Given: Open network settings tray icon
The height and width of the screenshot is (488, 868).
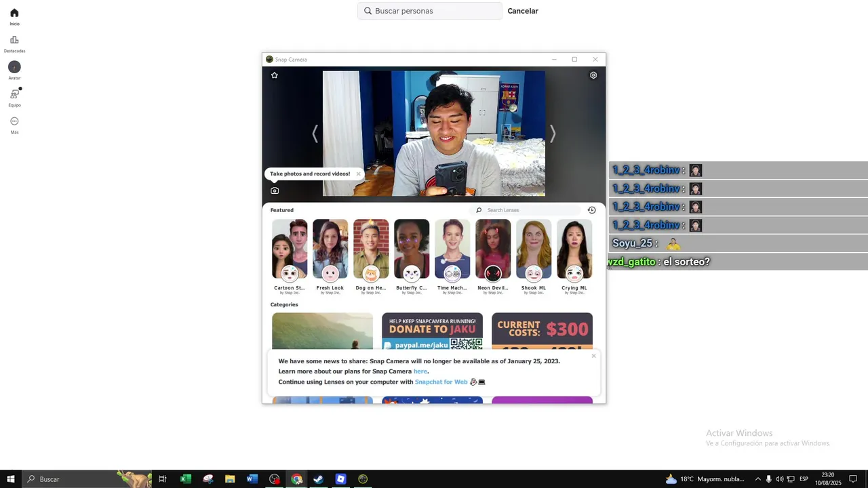Looking at the screenshot, I should coord(791,479).
